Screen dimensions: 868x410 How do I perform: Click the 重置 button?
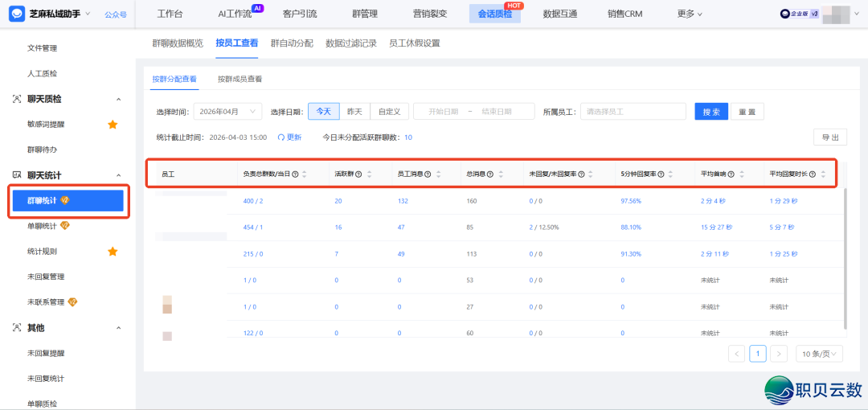[747, 112]
